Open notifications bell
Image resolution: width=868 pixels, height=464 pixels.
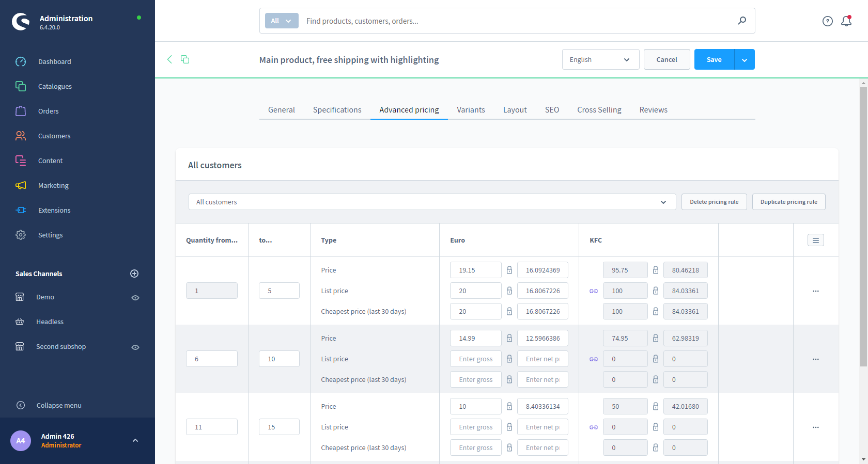click(x=846, y=21)
